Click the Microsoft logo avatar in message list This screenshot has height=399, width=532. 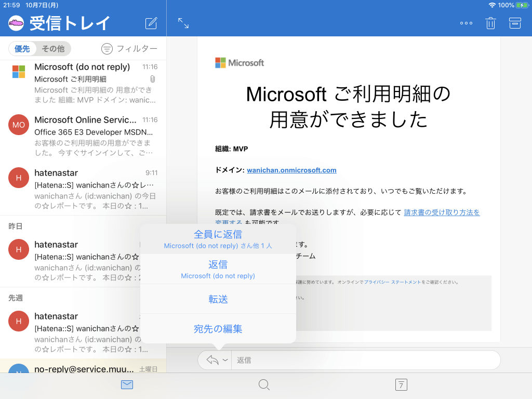point(19,72)
